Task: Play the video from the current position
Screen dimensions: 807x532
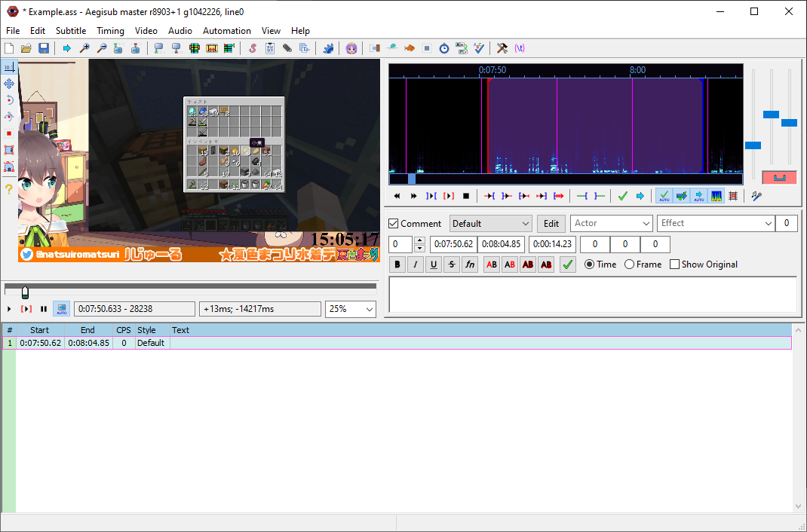Action: (x=9, y=309)
